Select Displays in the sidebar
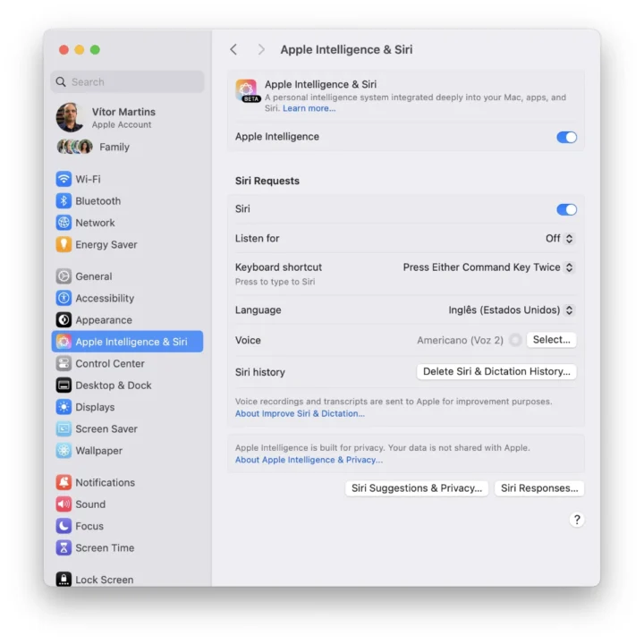 (x=127, y=407)
